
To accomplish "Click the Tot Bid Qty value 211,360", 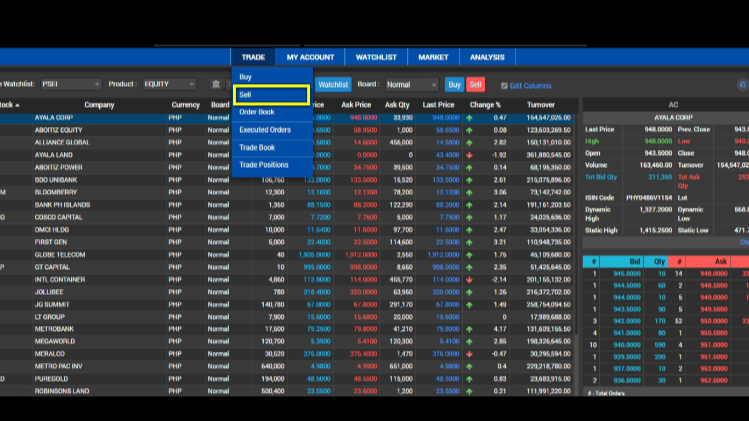I will pos(660,177).
